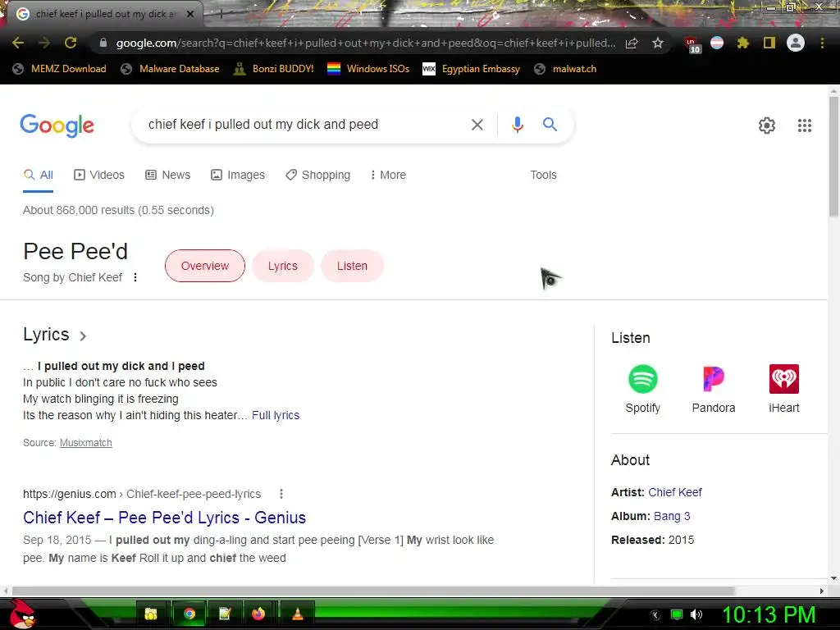The height and width of the screenshot is (630, 840).
Task: Toggle the Chrome side panel
Action: tap(769, 43)
